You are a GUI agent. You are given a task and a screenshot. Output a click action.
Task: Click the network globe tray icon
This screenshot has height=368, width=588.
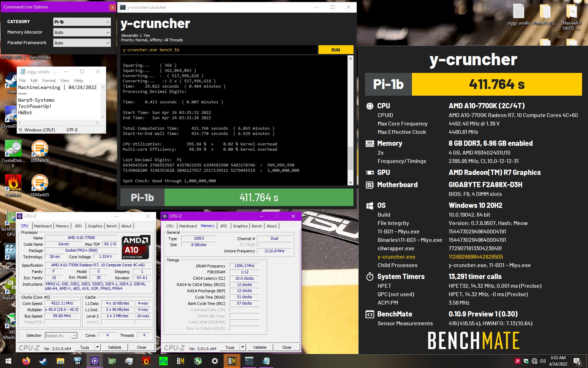[534, 361]
